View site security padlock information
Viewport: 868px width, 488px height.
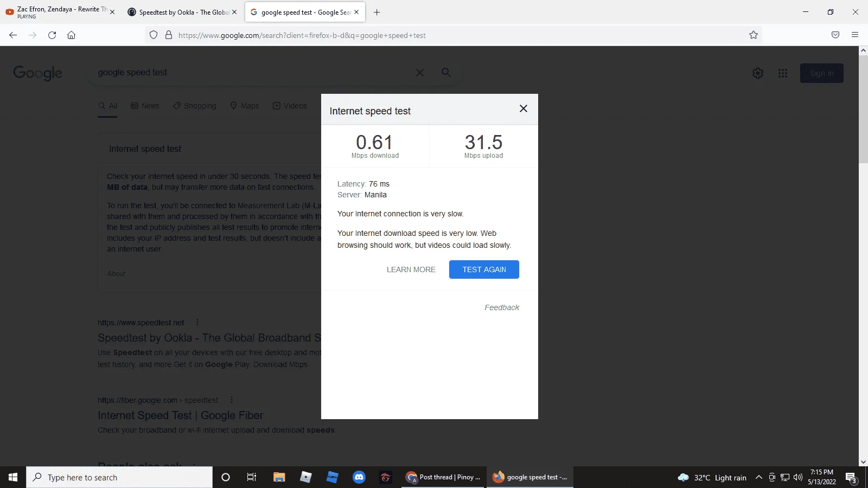pyautogui.click(x=169, y=35)
